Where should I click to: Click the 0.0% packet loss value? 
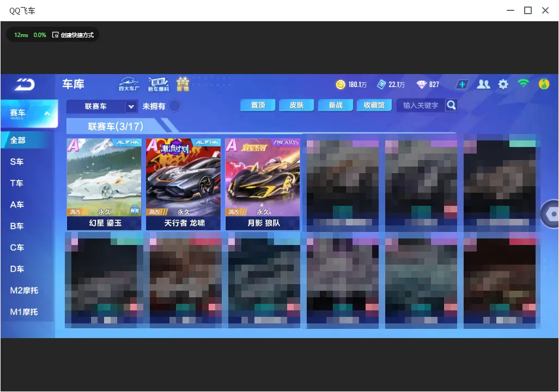pos(40,35)
